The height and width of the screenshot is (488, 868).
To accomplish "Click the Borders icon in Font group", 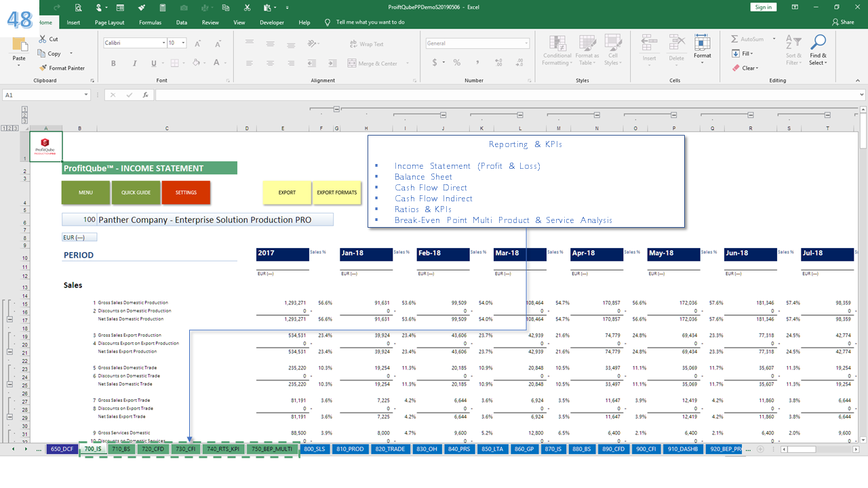I will [x=174, y=63].
